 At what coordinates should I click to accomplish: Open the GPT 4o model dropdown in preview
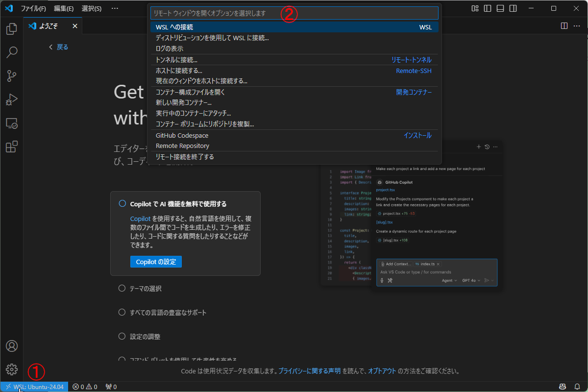pyautogui.click(x=471, y=281)
